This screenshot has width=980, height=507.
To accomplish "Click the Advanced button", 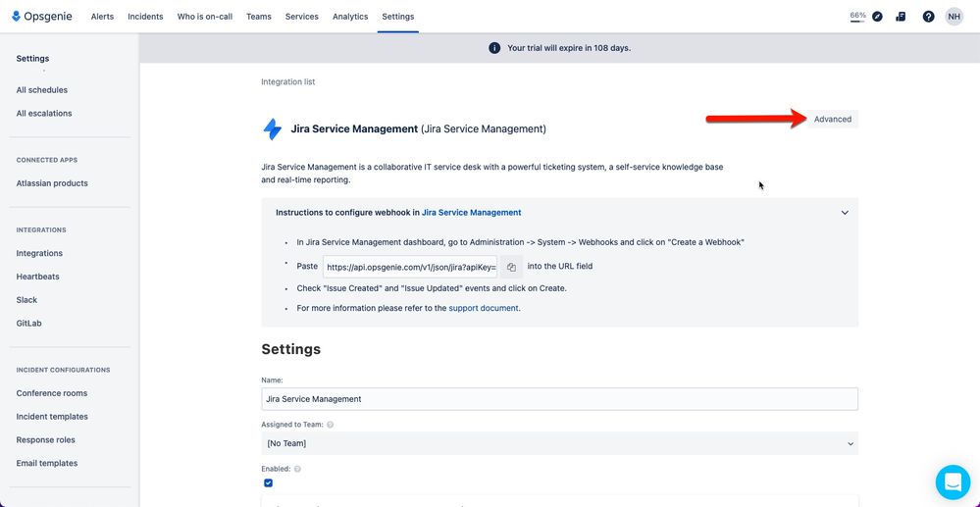I will point(833,119).
